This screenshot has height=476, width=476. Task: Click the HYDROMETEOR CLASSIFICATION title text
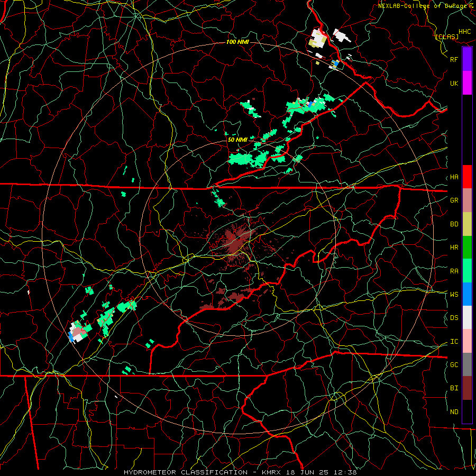(x=186, y=472)
